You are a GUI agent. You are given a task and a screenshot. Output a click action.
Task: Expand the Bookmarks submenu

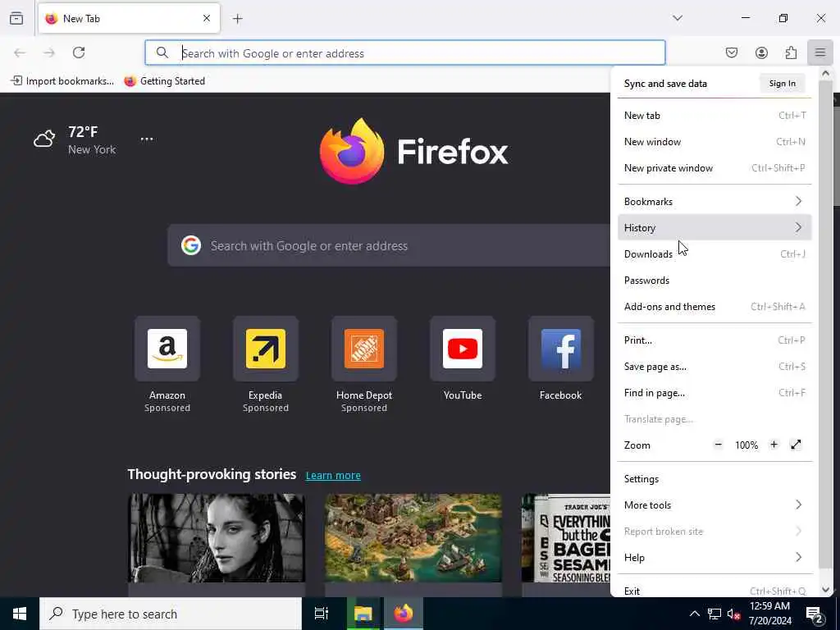[x=714, y=202]
